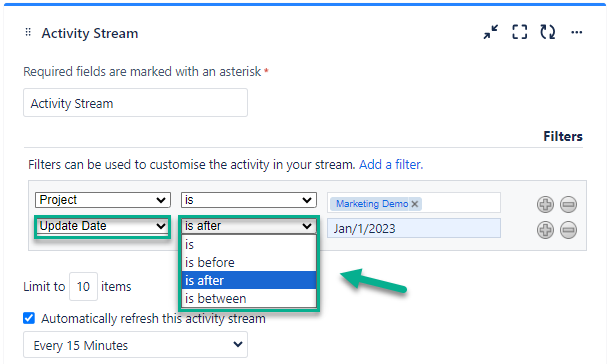The height and width of the screenshot is (364, 614).
Task: Open the Project 'is' operator dropdown
Action: [249, 200]
